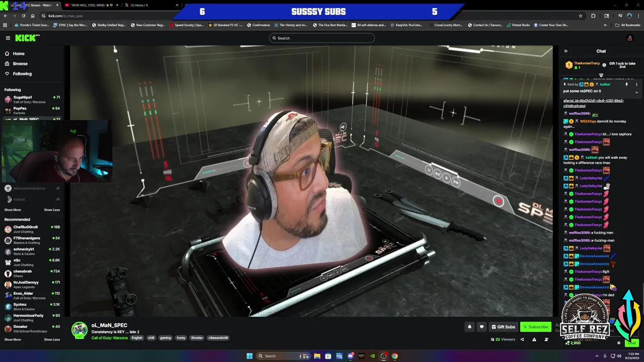Viewport: 644px width, 362px height.
Task: Open chat settings gear
Action: coord(619,343)
